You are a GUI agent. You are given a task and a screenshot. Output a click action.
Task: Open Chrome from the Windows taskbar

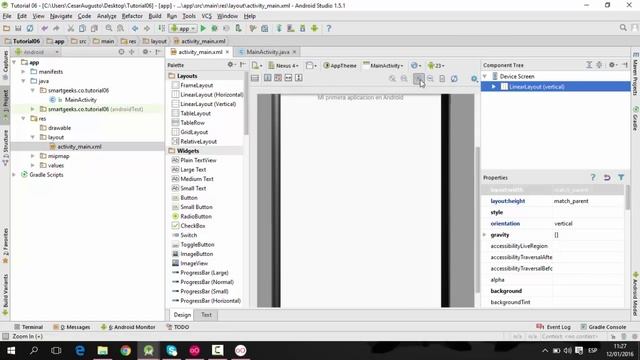(125, 351)
